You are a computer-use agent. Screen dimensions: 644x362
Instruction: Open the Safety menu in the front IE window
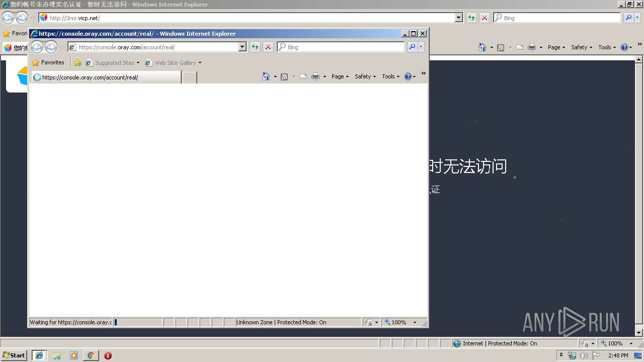pyautogui.click(x=365, y=76)
